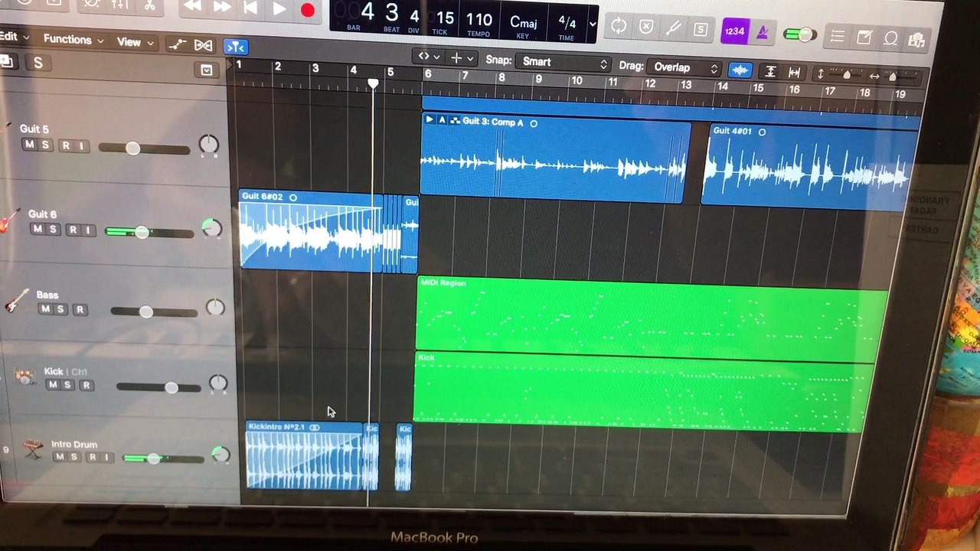Image resolution: width=980 pixels, height=551 pixels.
Task: Toggle the blue Catch Playhead button
Action: click(x=235, y=47)
